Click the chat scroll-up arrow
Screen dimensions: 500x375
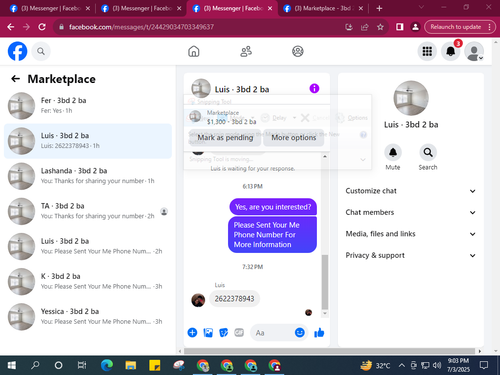[x=325, y=156]
